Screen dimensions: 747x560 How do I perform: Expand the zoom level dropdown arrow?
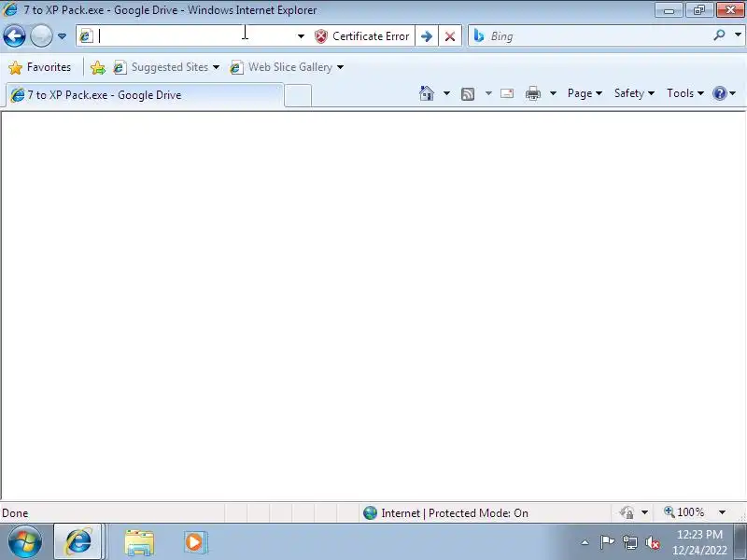722,512
